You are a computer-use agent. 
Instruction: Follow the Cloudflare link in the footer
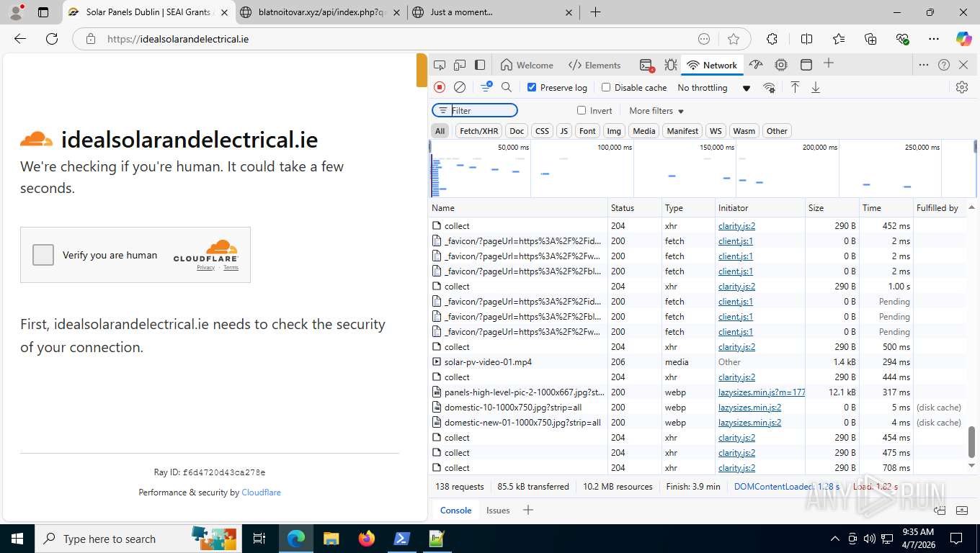[261, 493]
